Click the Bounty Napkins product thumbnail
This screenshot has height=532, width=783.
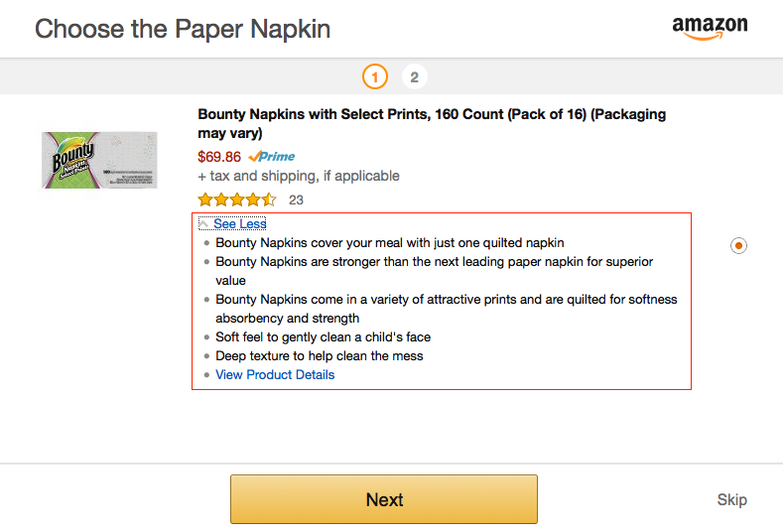99,160
